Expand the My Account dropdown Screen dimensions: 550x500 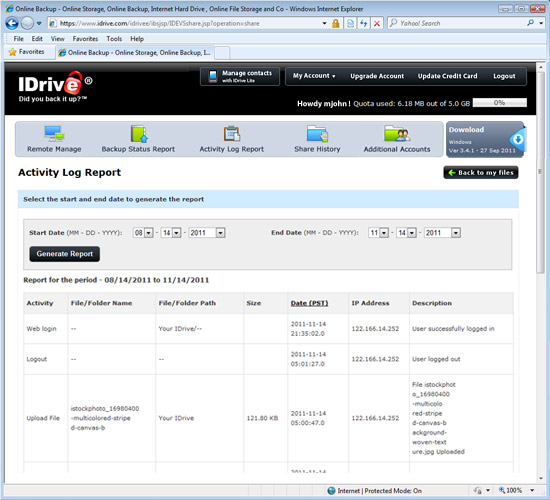[x=314, y=76]
